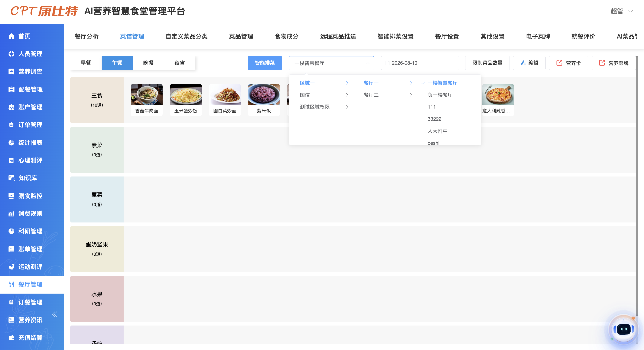Click the vertical scrollbar on the right

click(x=637, y=186)
